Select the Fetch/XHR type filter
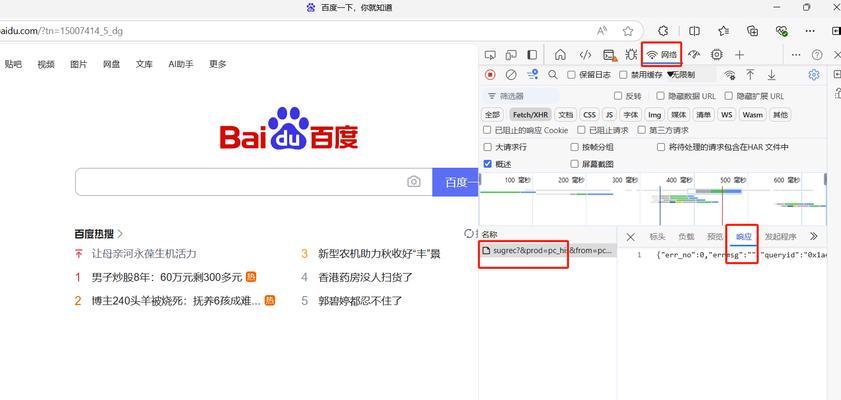Viewport: 841px width, 400px height. [530, 115]
